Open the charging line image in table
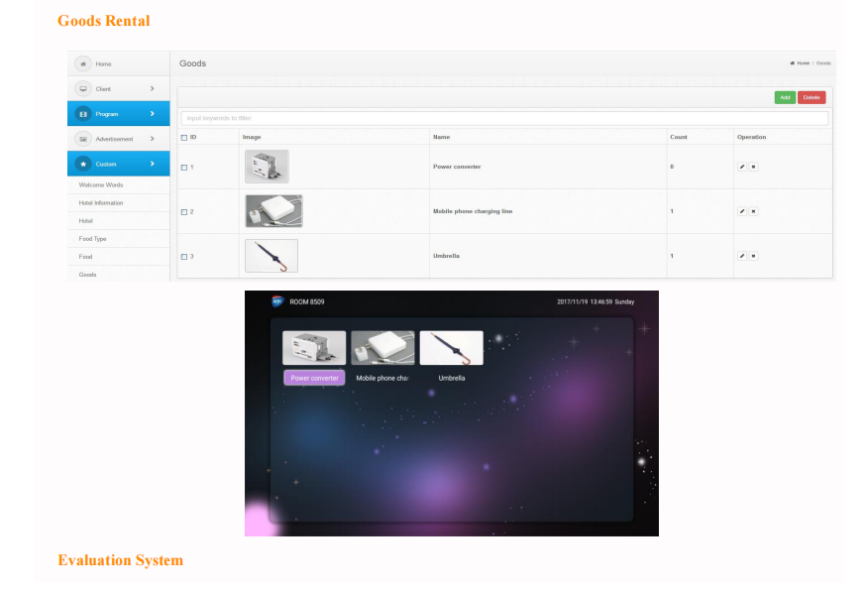The image size is (868, 590). (x=274, y=211)
